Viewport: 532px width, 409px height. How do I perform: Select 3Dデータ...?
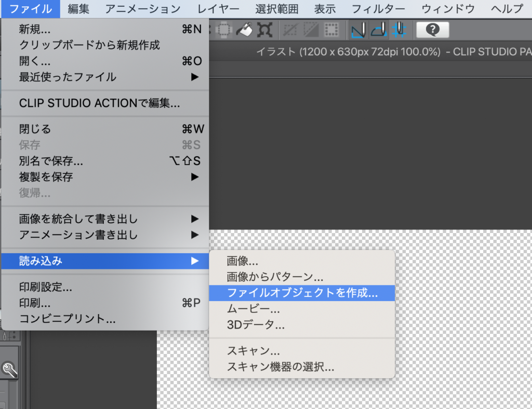click(x=302, y=324)
